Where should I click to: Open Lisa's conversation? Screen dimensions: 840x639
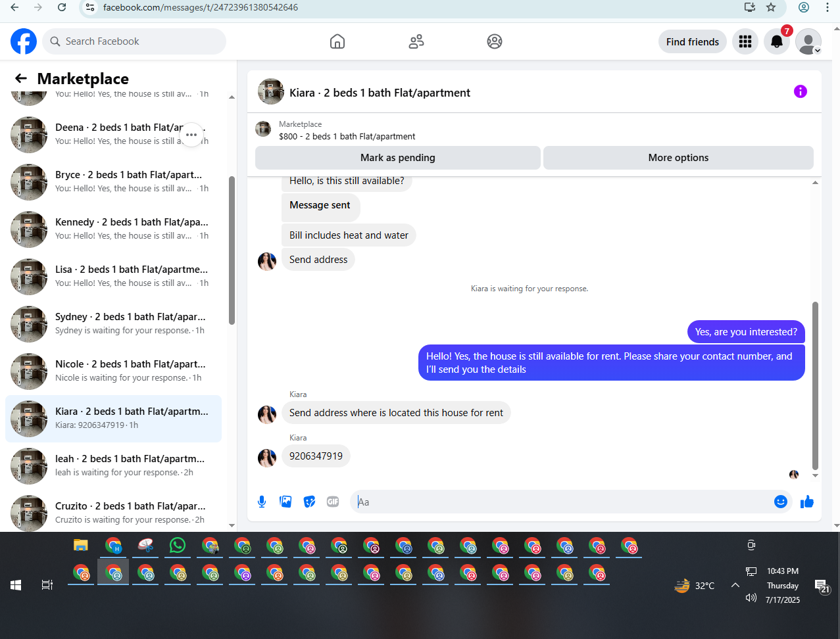113,277
